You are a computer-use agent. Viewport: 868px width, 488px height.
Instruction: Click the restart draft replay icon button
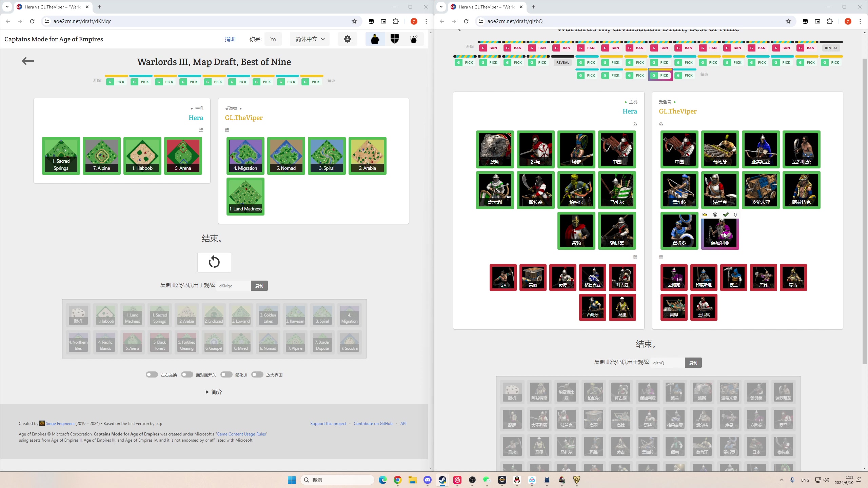click(214, 262)
